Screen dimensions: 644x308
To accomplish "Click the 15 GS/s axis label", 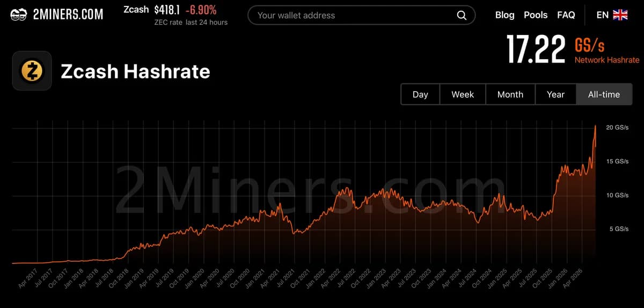I will (617, 161).
